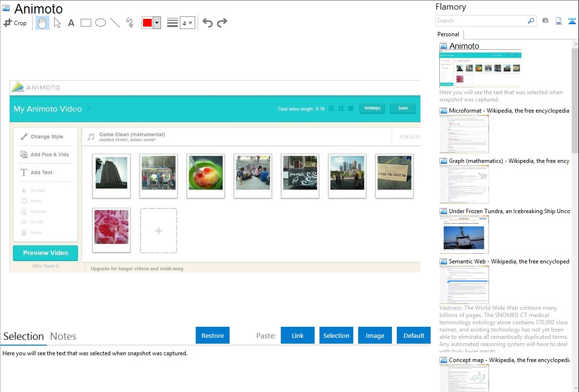Click the Preview Video button
The height and width of the screenshot is (392, 579).
(45, 253)
